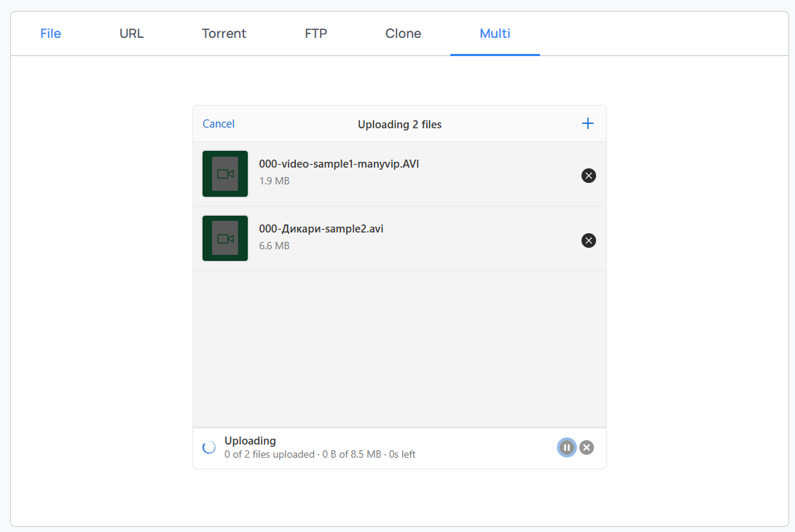Cancel the entire upload batch
795x532 pixels.
point(218,123)
